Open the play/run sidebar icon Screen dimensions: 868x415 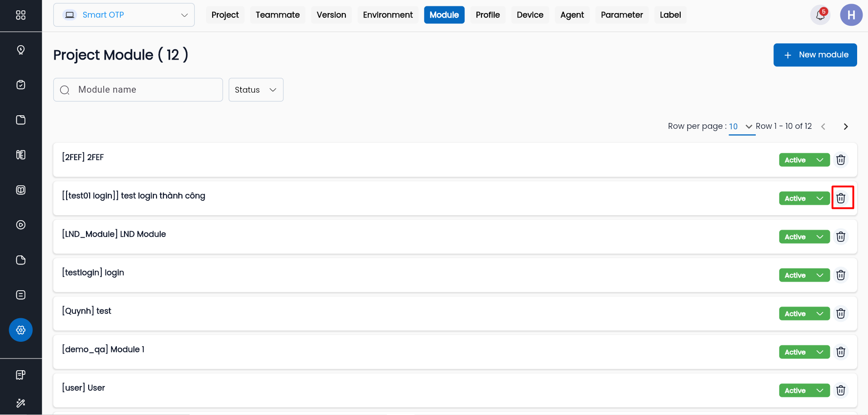click(21, 225)
